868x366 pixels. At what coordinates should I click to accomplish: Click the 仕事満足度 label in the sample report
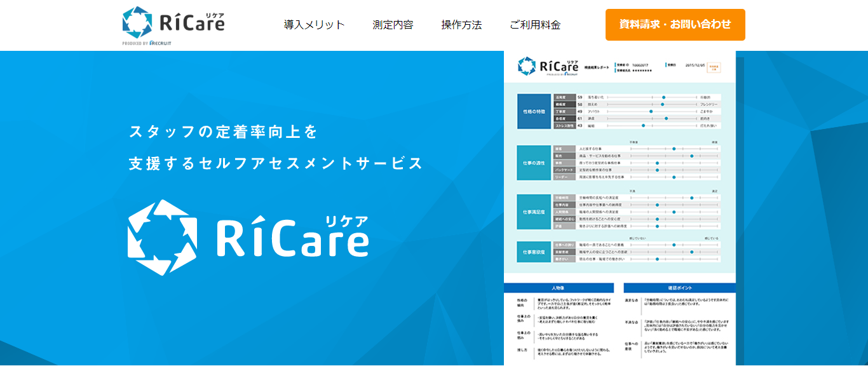point(534,211)
